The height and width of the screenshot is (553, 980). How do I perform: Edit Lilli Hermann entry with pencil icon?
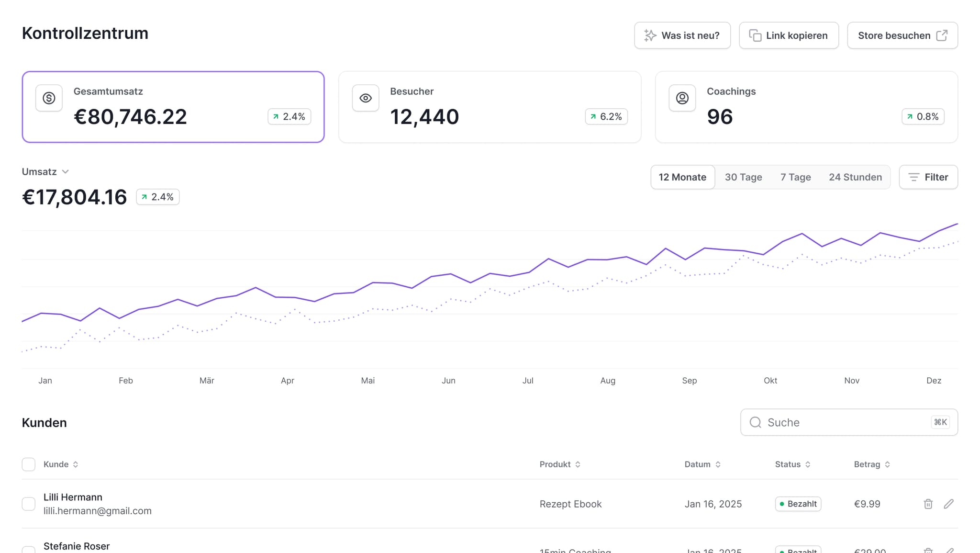[x=948, y=504]
